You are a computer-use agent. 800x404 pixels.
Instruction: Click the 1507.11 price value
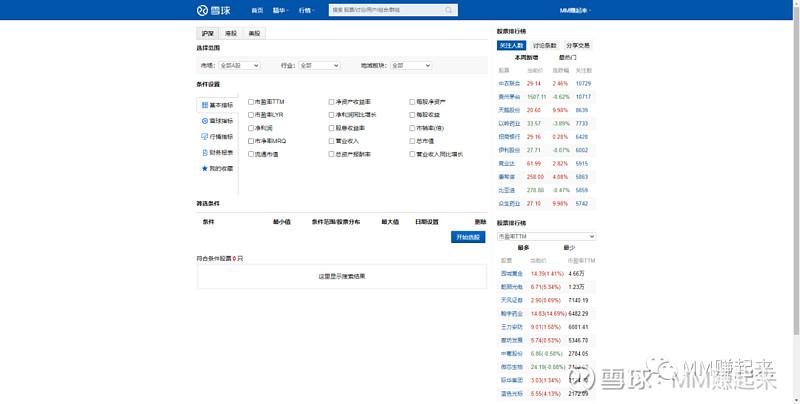pyautogui.click(x=537, y=97)
